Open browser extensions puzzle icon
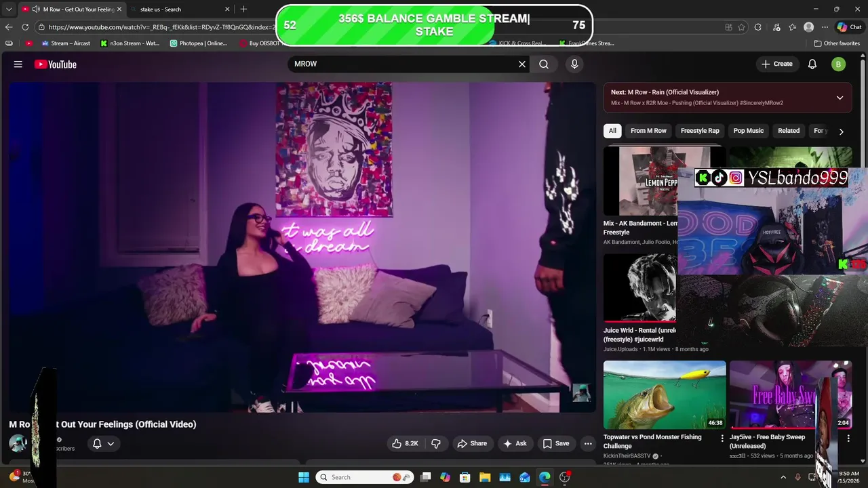 [758, 27]
